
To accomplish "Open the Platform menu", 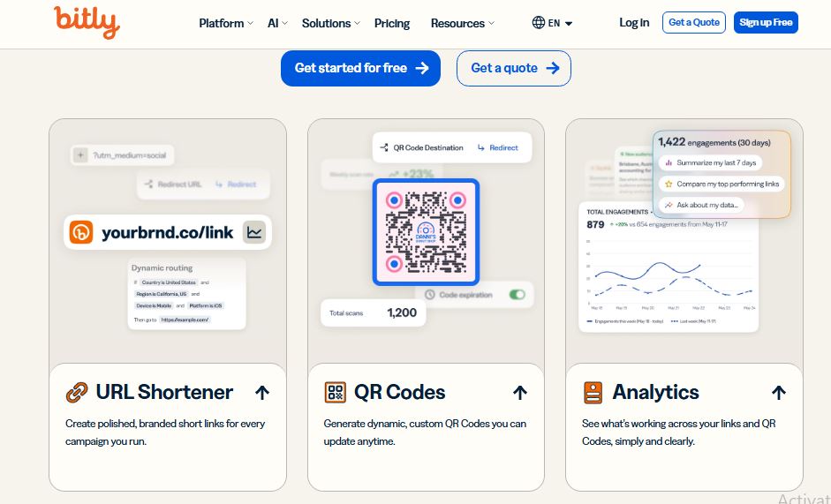I will pyautogui.click(x=226, y=23).
